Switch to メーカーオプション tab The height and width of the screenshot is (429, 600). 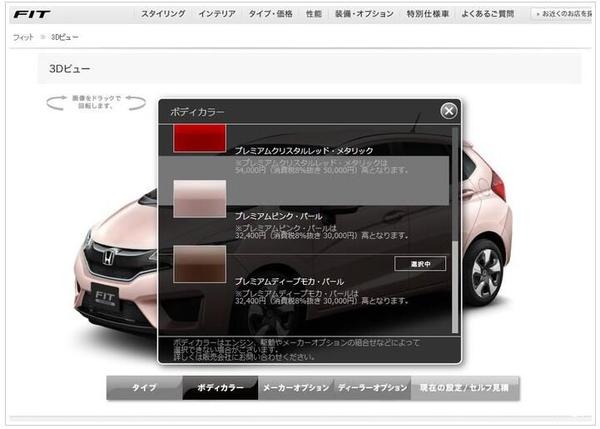(x=296, y=388)
